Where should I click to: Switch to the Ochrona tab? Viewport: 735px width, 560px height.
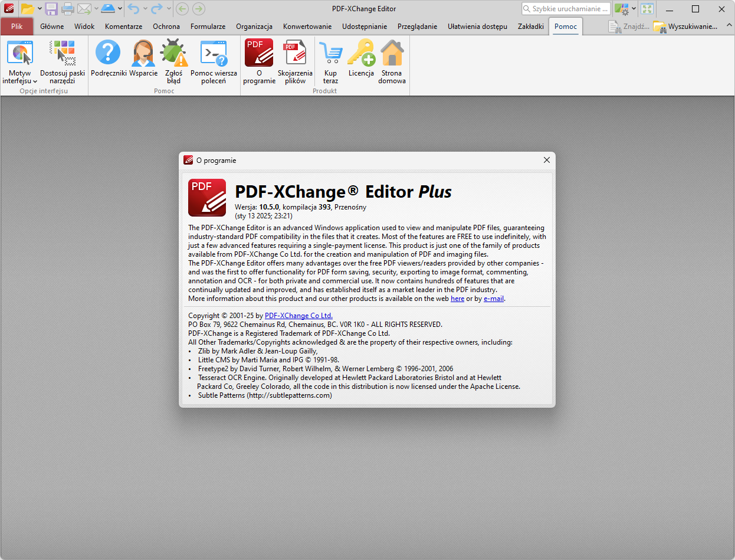click(x=166, y=27)
